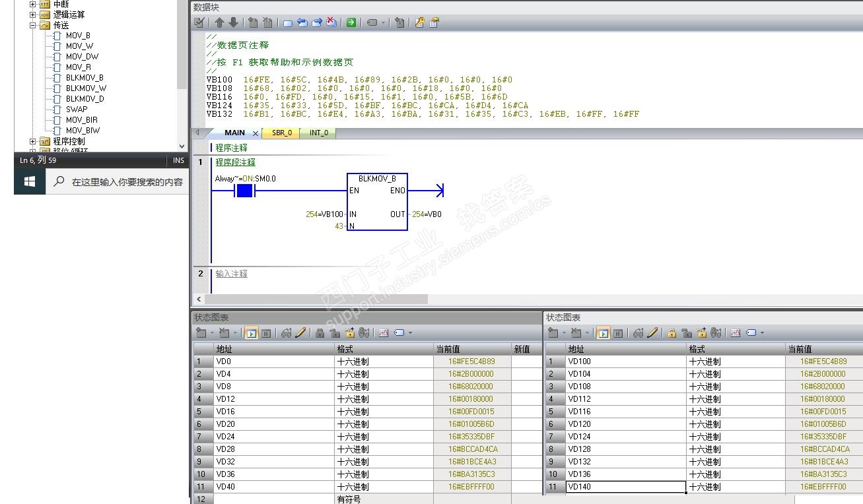The height and width of the screenshot is (504, 863).
Task: Go to the next bookmark
Action: [317, 22]
